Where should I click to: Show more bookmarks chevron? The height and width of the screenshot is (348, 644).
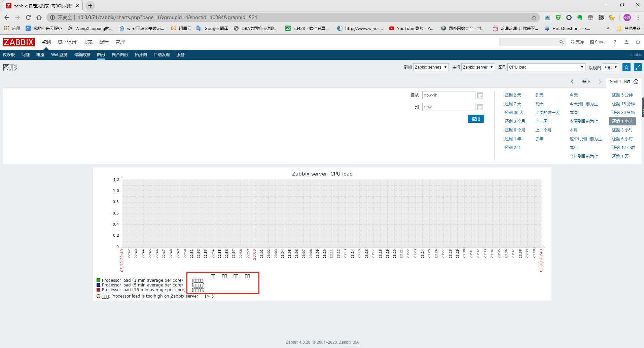(608, 28)
